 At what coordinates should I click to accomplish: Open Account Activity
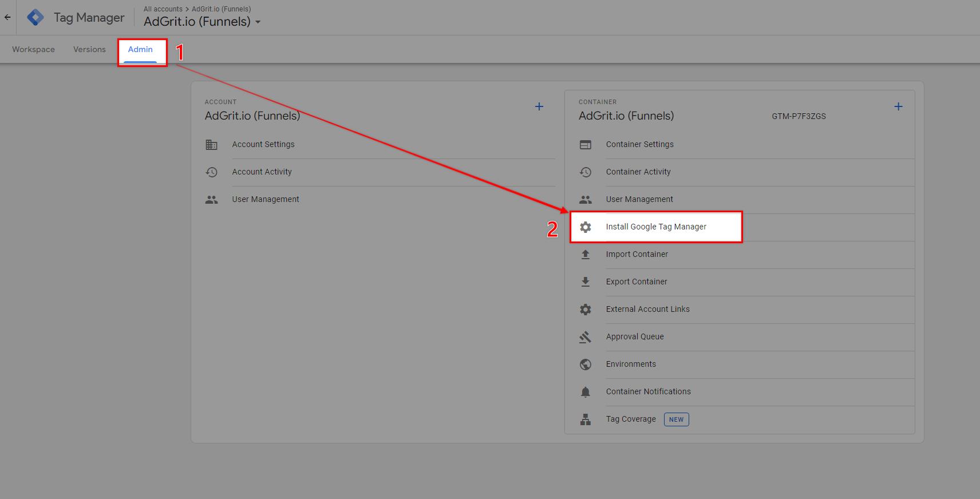pos(262,172)
